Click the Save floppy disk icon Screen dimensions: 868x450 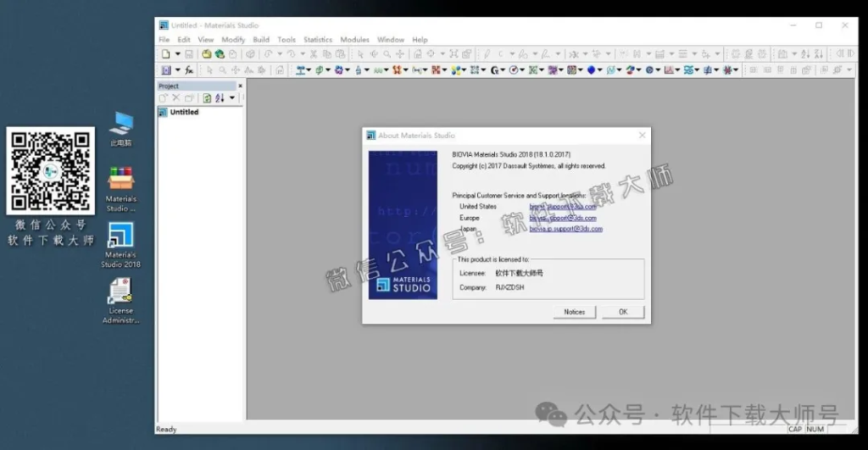189,54
